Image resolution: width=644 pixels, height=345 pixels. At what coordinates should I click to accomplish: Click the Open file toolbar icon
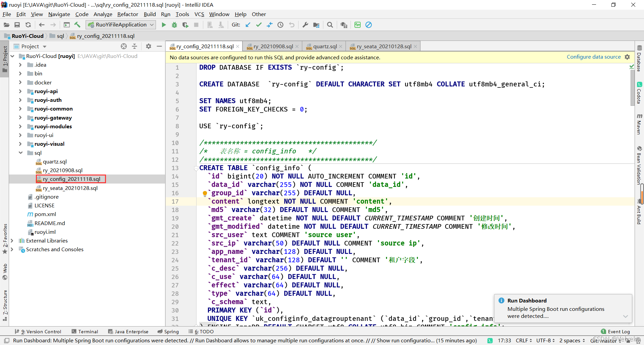pos(6,25)
